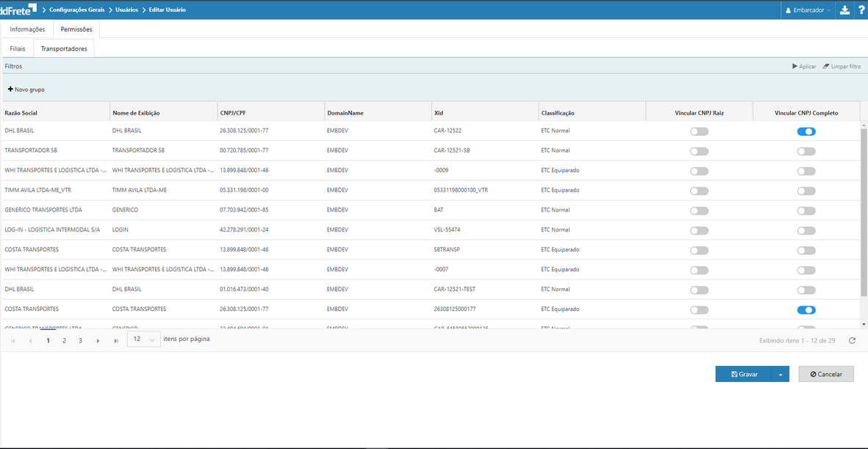Go to the next page arrow

coord(98,341)
